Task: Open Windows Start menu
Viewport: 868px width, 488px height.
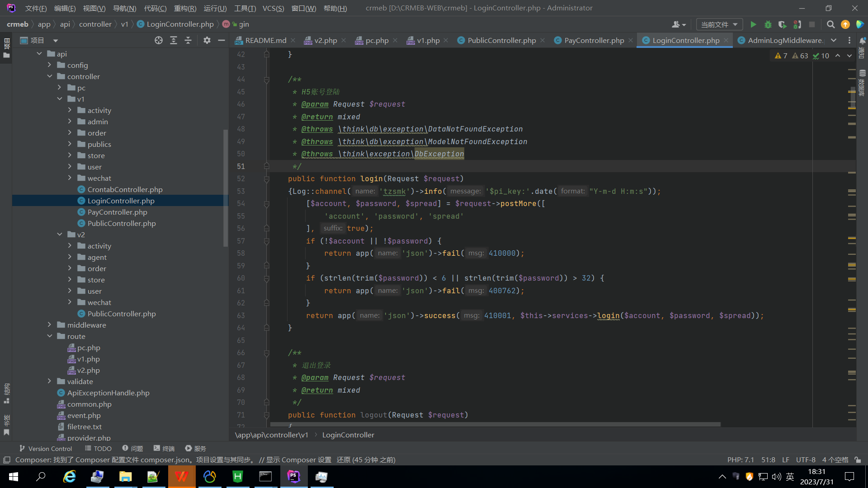Action: click(14, 477)
